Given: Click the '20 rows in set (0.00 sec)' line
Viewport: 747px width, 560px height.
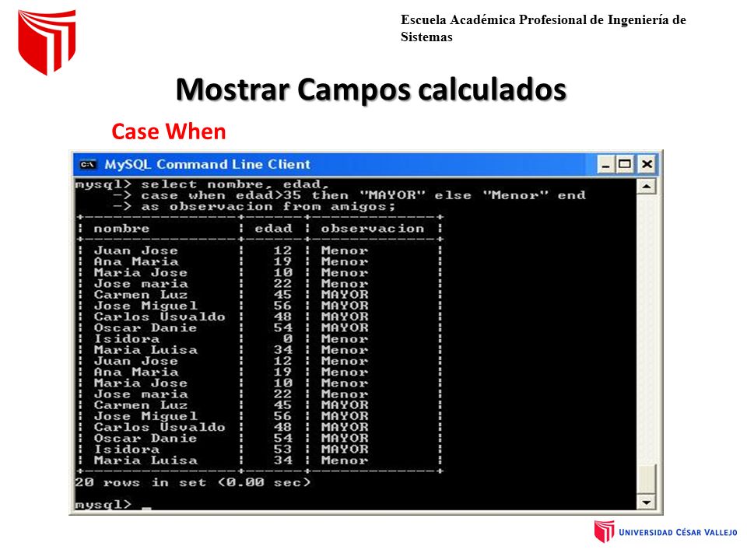Looking at the screenshot, I should point(192,482).
